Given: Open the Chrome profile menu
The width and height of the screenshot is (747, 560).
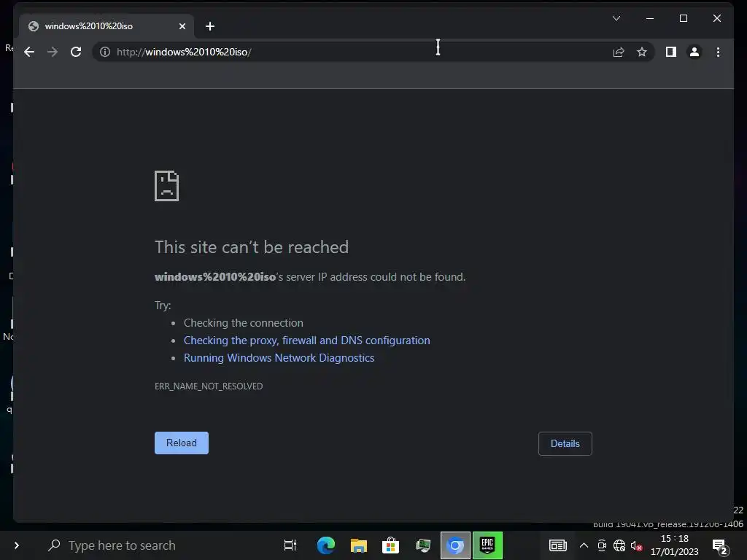Looking at the screenshot, I should click(694, 52).
